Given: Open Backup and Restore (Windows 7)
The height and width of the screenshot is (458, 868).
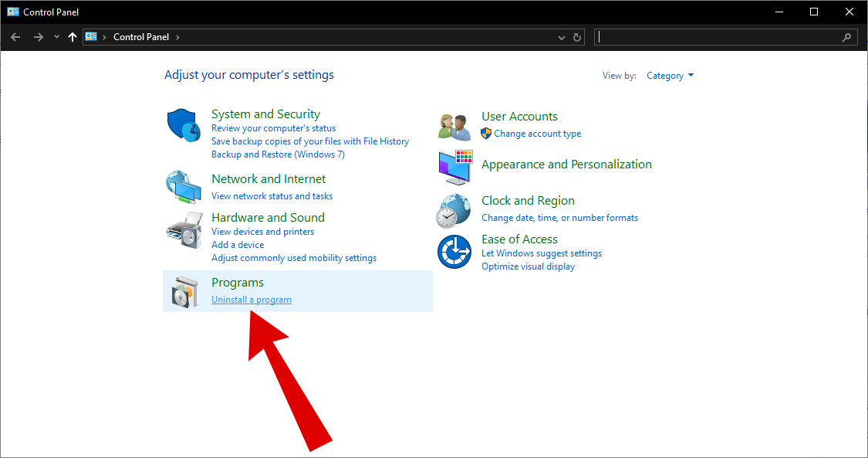Looking at the screenshot, I should 278,154.
